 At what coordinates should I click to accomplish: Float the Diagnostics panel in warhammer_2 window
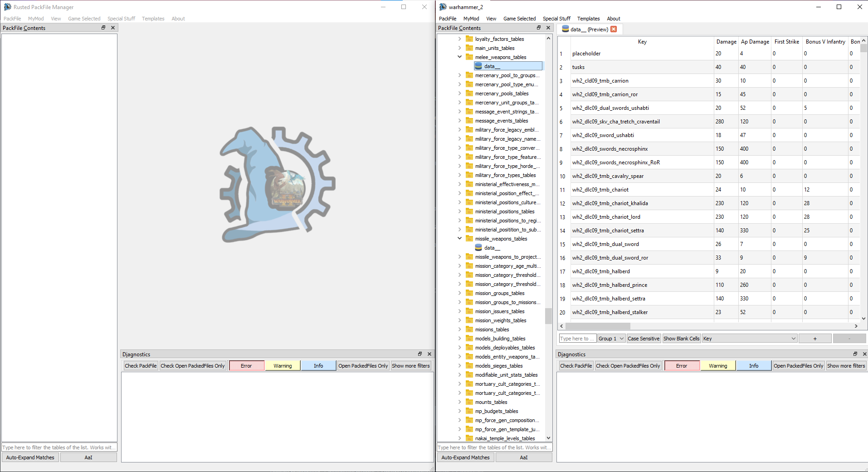point(855,354)
